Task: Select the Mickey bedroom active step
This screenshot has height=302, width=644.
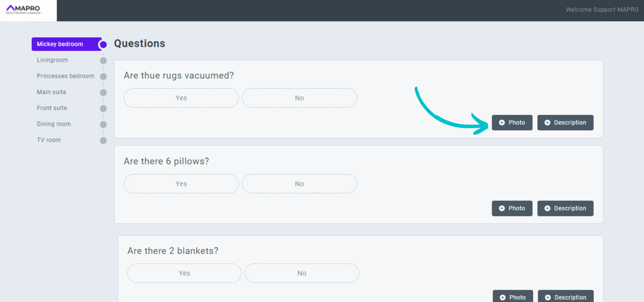Action: point(60,44)
